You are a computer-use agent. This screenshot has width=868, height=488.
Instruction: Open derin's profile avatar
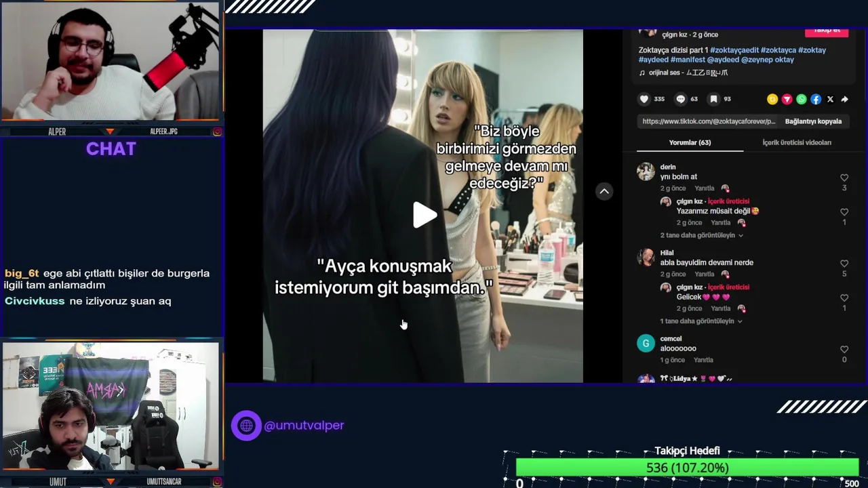pos(646,171)
